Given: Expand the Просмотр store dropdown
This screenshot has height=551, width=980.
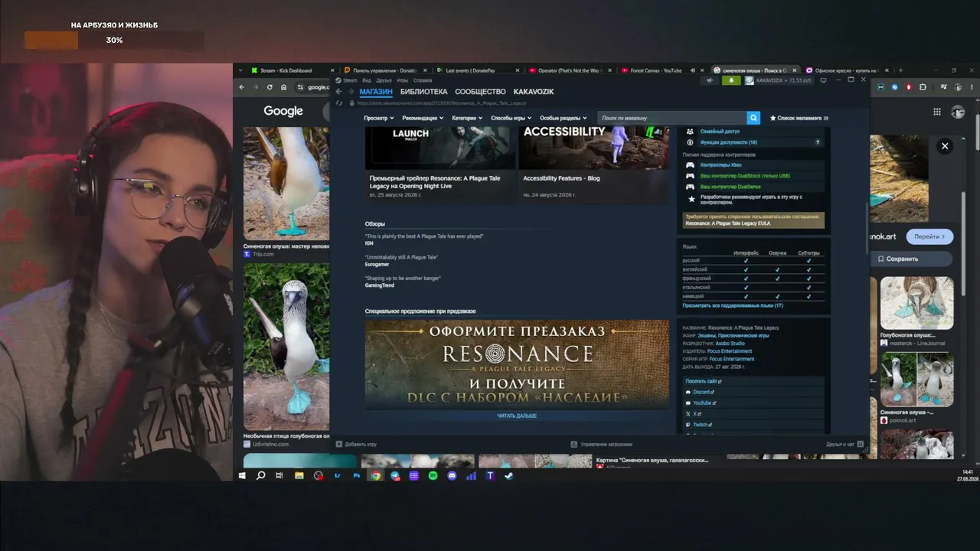Looking at the screenshot, I should 379,118.
